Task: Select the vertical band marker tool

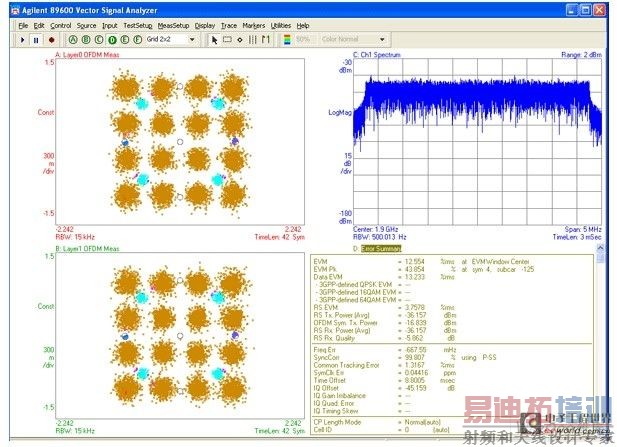Action: coord(253,40)
